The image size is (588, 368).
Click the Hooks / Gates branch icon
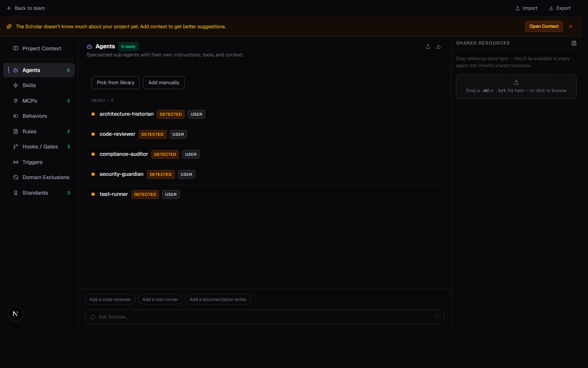(x=16, y=147)
